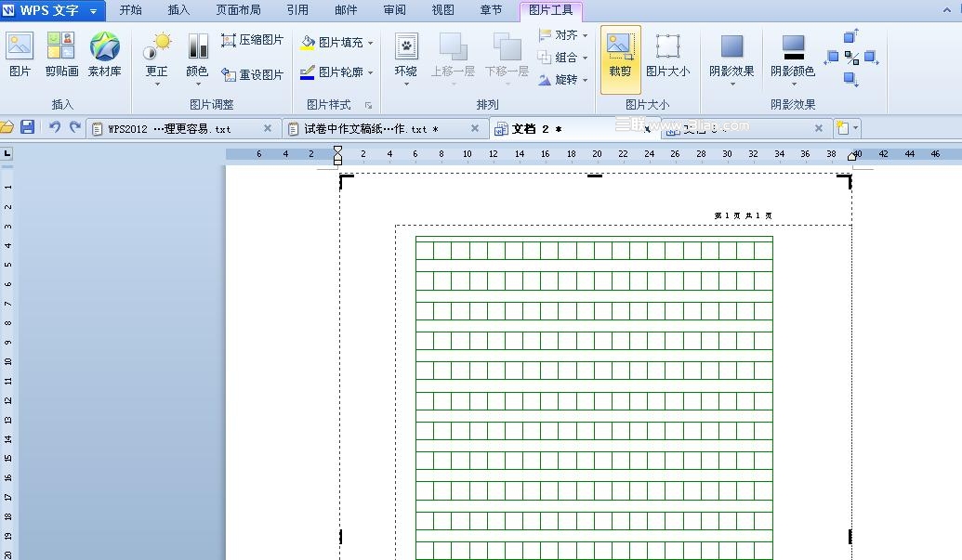
Task: Open the 环绕 text wrap menu
Action: pyautogui.click(x=405, y=59)
